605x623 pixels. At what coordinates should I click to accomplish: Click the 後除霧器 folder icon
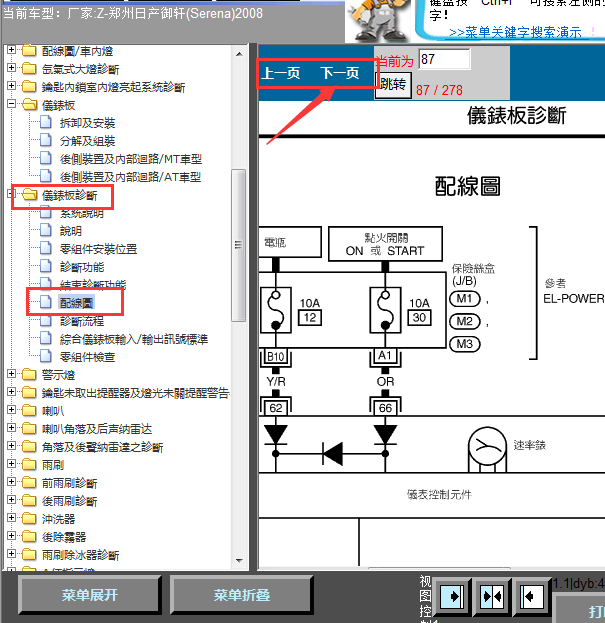(29, 537)
